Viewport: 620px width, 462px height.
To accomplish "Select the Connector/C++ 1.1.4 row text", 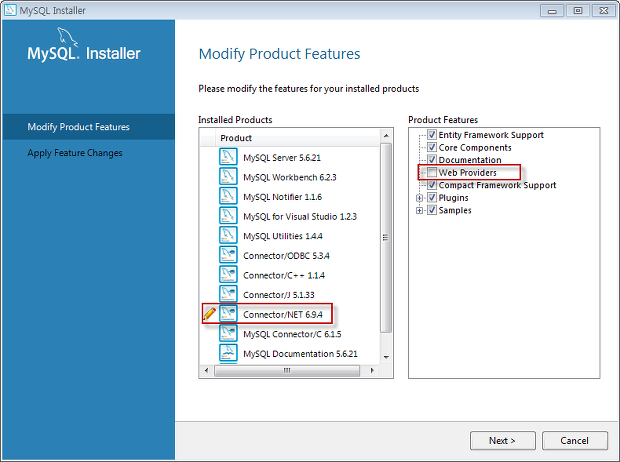I will tap(284, 275).
